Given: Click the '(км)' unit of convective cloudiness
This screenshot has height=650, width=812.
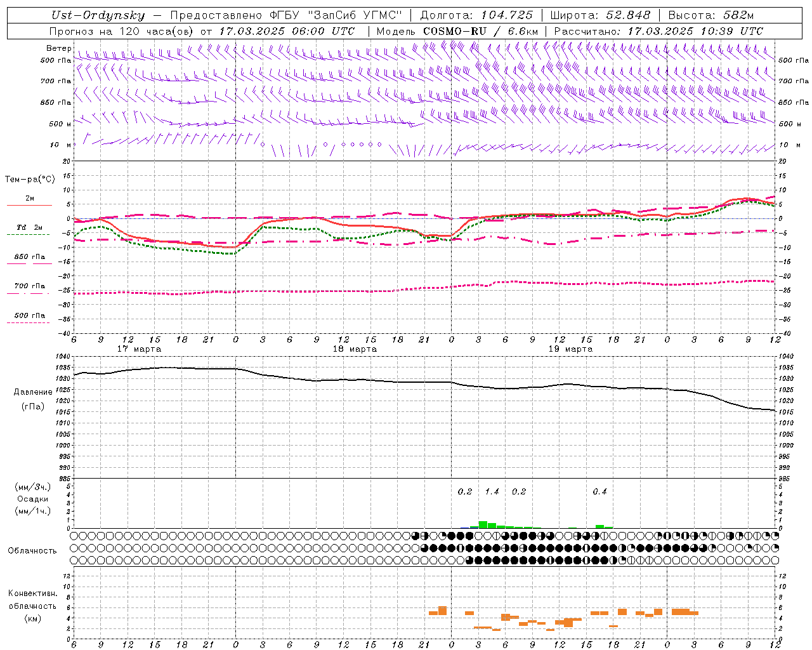Looking at the screenshot, I should pos(33,618).
